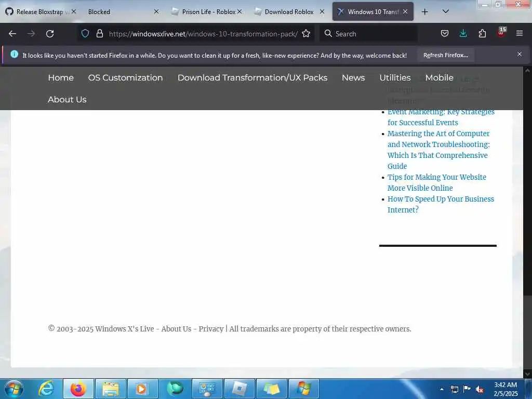
Task: Open the Windows Start orb
Action: (x=14, y=389)
